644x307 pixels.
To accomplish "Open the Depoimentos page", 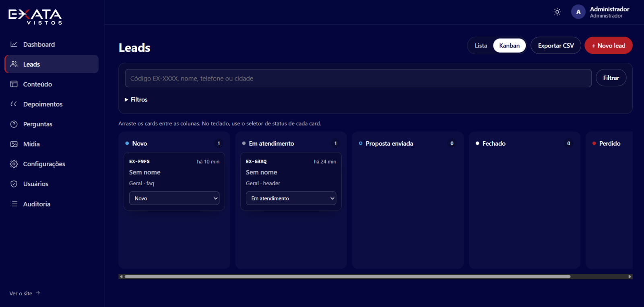I will click(x=52, y=104).
